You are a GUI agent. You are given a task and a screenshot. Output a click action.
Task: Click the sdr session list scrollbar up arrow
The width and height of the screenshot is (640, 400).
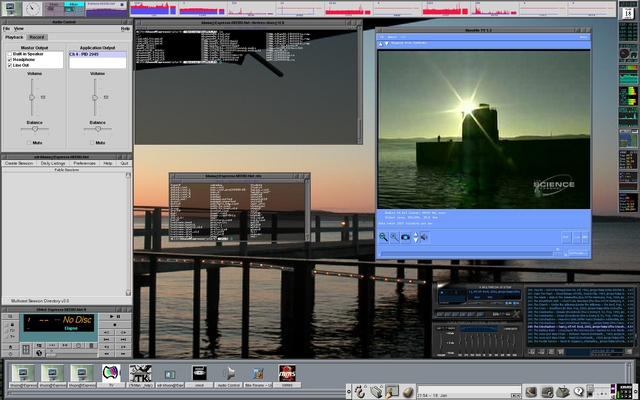pos(128,176)
